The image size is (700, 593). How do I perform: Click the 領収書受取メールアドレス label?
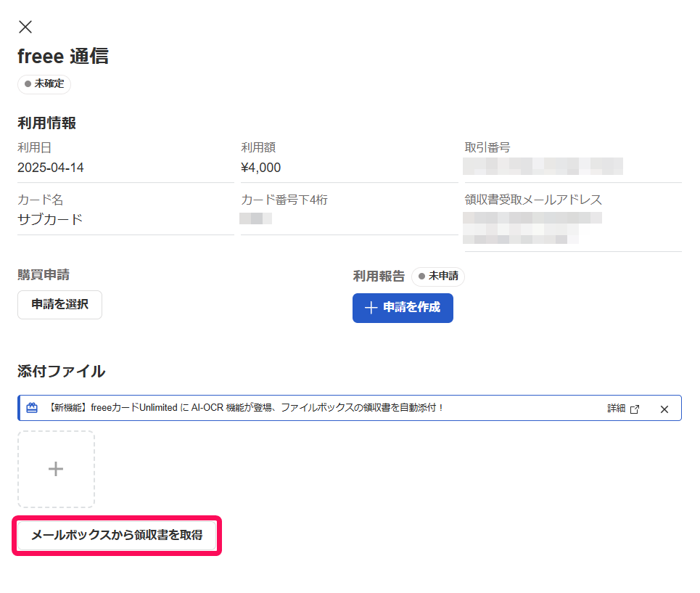coord(533,200)
